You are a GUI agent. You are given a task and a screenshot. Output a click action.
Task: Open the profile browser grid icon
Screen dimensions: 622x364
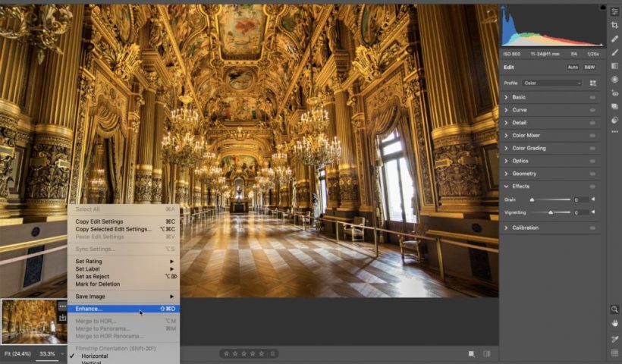(x=593, y=83)
